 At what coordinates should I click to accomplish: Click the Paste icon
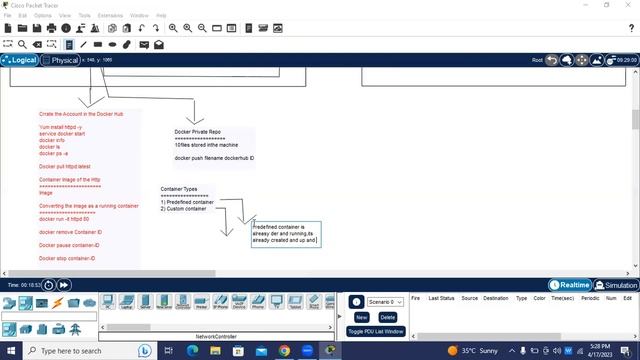[127, 28]
